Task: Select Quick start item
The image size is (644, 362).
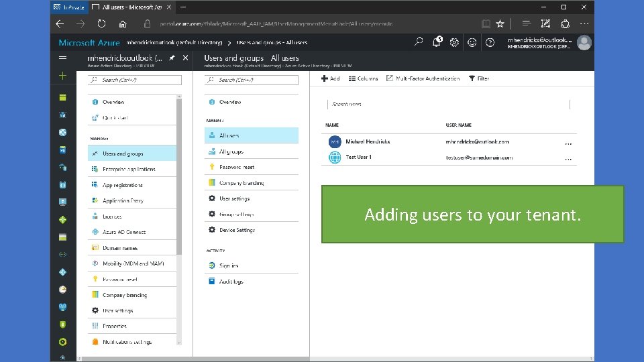Action: click(132, 117)
